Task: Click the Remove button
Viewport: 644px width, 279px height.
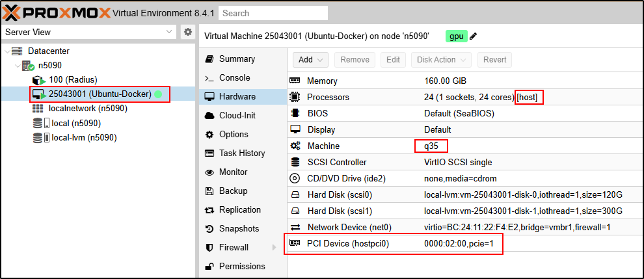Action: tap(355, 60)
